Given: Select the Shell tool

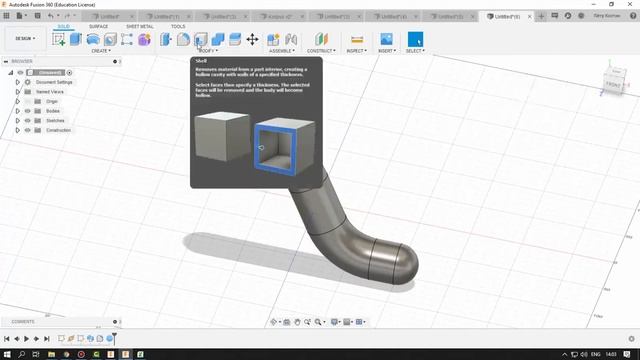Looking at the screenshot, I should [200, 39].
